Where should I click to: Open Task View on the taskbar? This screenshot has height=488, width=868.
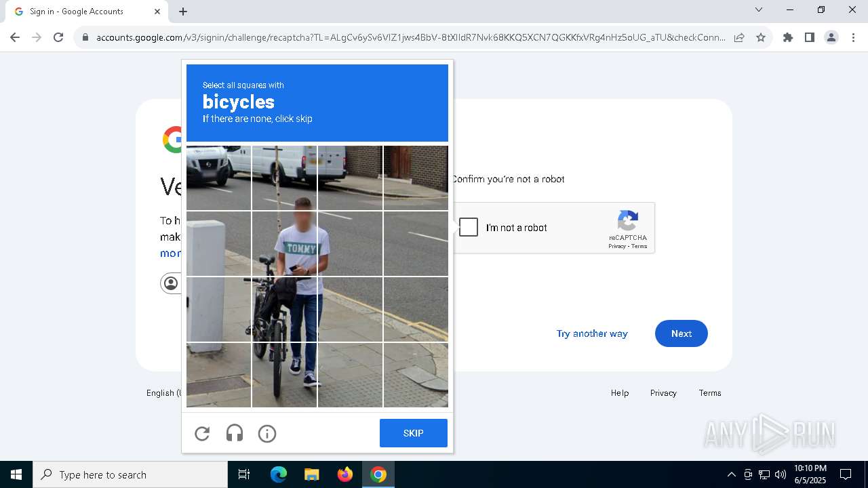tap(244, 474)
